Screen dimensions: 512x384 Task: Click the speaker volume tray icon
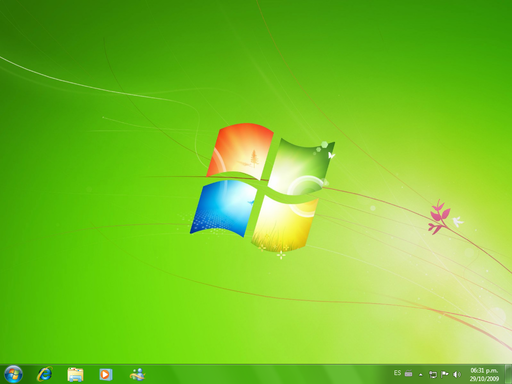457,375
